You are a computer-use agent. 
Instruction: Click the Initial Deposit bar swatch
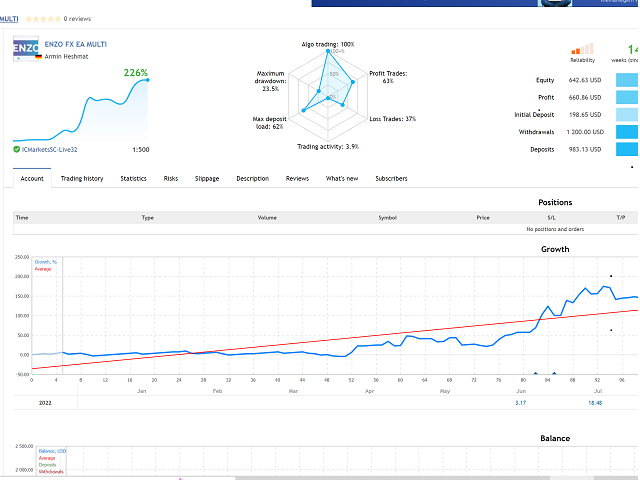pyautogui.click(x=627, y=115)
